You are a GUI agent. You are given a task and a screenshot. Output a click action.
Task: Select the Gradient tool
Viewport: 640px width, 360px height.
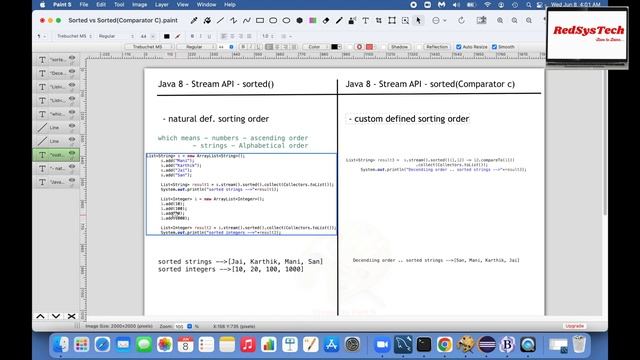313,20
